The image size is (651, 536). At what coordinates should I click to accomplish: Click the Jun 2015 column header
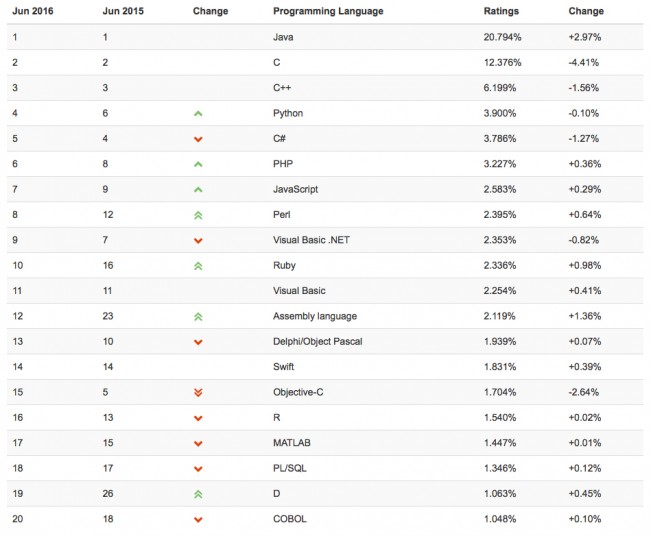tap(123, 11)
